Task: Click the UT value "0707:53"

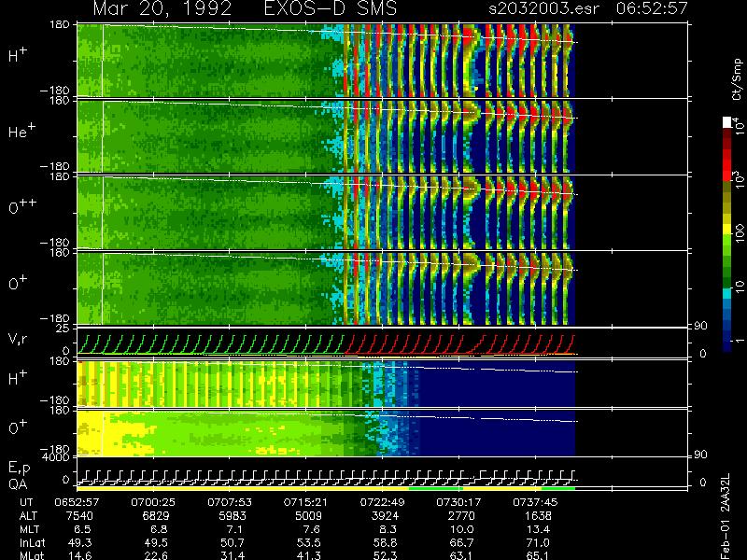Action: point(229,502)
